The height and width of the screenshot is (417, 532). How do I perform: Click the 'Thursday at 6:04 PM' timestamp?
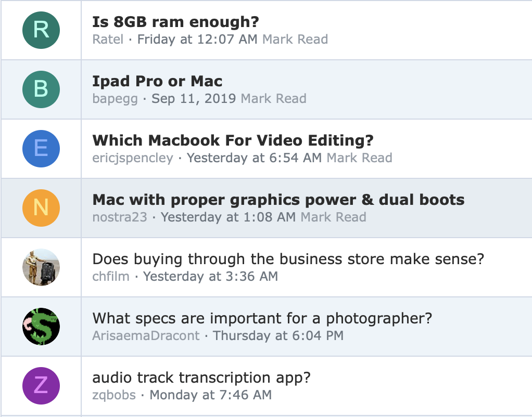tap(278, 336)
